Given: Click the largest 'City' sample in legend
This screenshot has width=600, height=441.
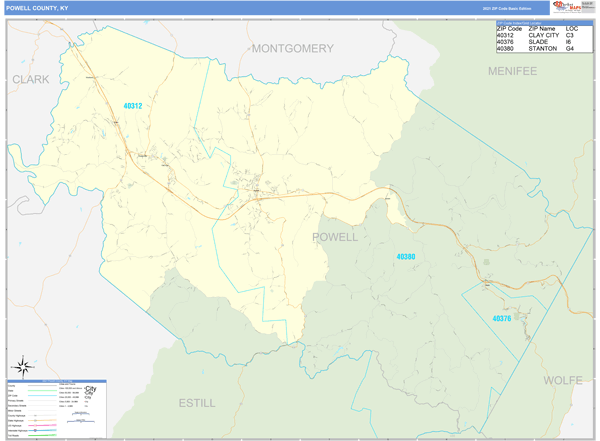Looking at the screenshot, I should click(x=91, y=389).
